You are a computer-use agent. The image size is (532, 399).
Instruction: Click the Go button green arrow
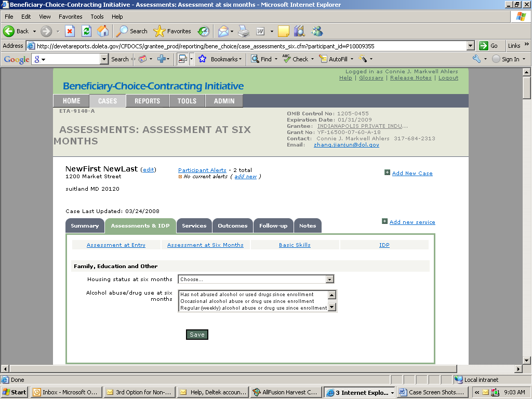pos(484,46)
